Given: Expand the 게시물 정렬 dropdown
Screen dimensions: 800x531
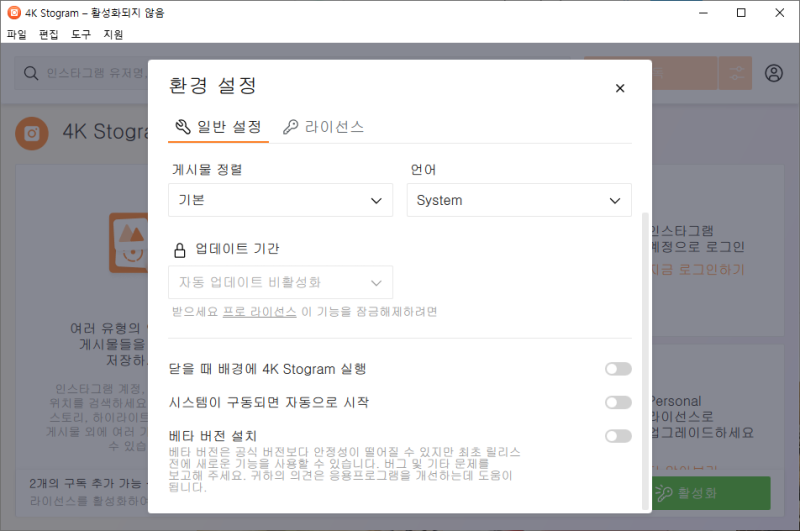Looking at the screenshot, I should point(281,200).
